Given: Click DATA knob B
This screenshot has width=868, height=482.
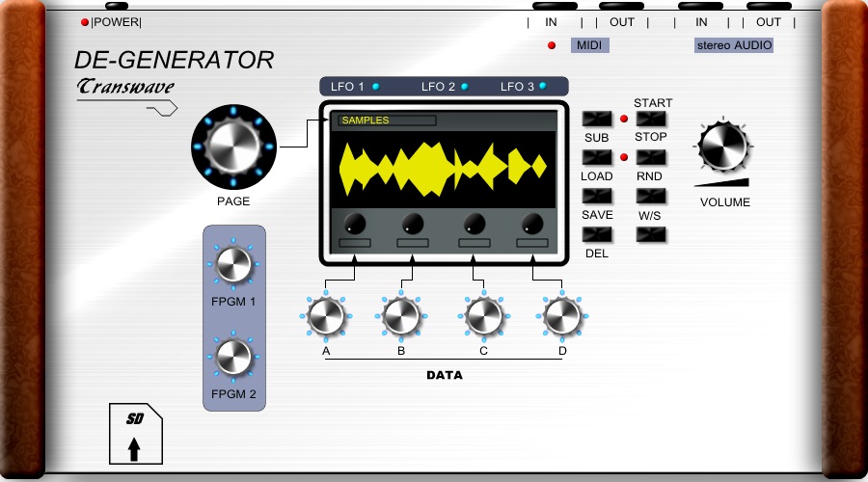Looking at the screenshot, I should coord(401,315).
